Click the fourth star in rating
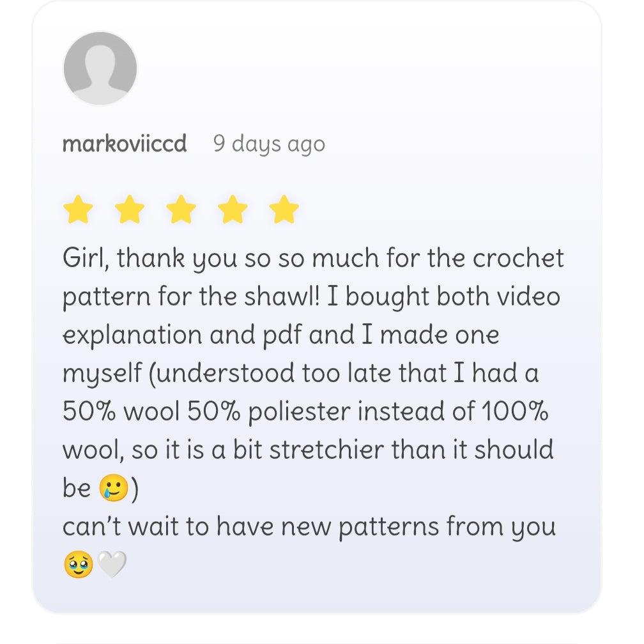This screenshot has height=644, width=644. click(x=233, y=210)
